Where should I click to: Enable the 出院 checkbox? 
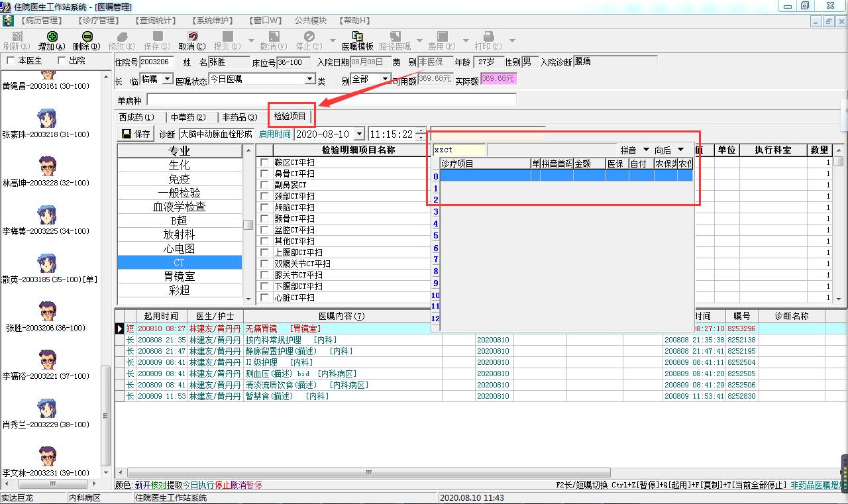62,60
